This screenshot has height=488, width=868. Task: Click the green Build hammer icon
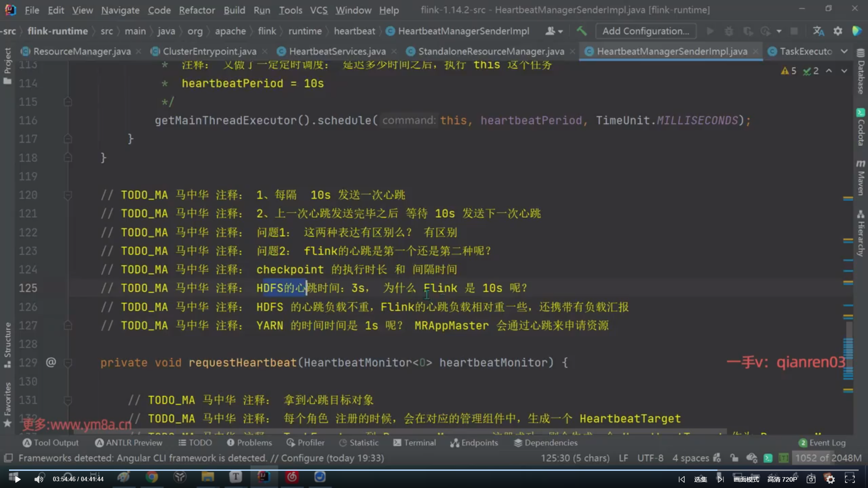(581, 31)
